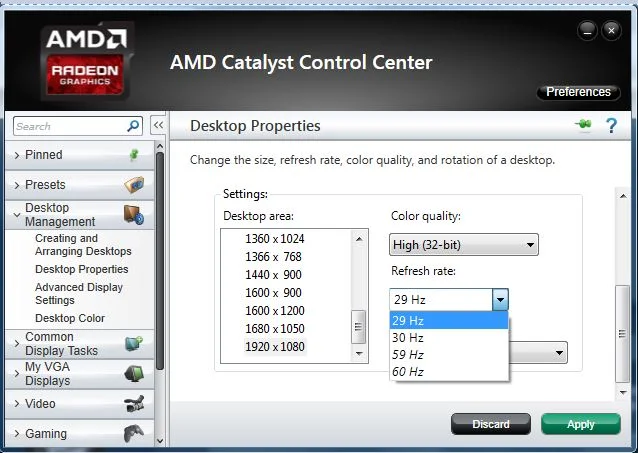
Task: Collapse the Desktop Management section
Action: click(17, 214)
